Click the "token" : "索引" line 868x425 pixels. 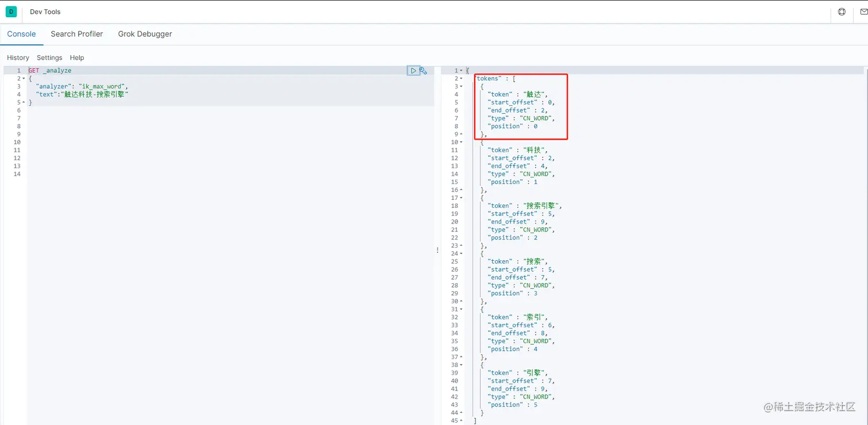pos(518,318)
